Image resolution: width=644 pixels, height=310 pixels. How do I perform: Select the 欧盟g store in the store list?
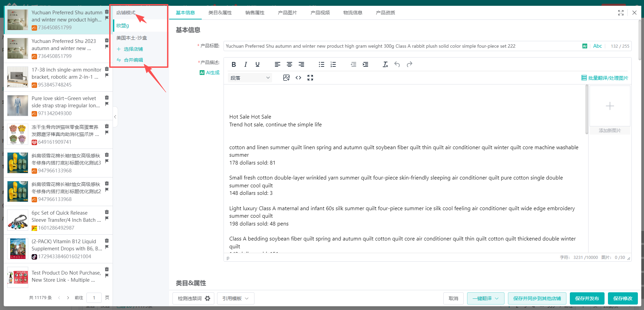coord(122,25)
